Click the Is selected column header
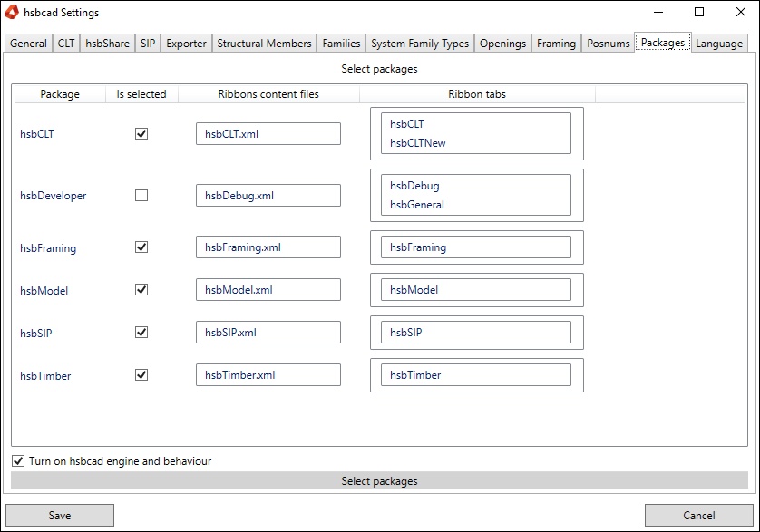 pos(141,94)
